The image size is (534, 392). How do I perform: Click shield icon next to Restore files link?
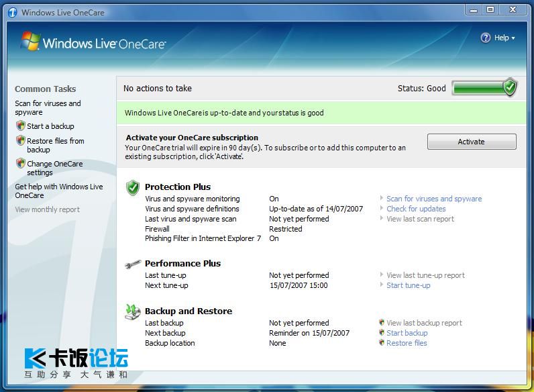[382, 342]
